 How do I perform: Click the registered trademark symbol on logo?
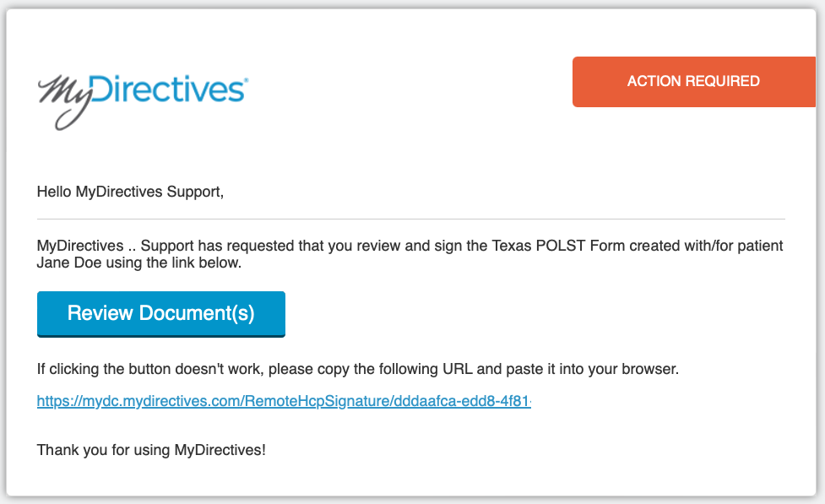coord(246,80)
